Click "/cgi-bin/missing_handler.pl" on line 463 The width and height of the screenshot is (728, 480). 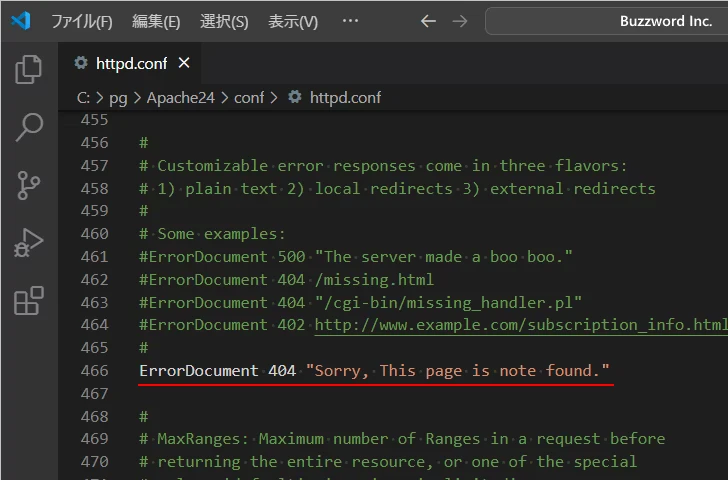point(448,303)
